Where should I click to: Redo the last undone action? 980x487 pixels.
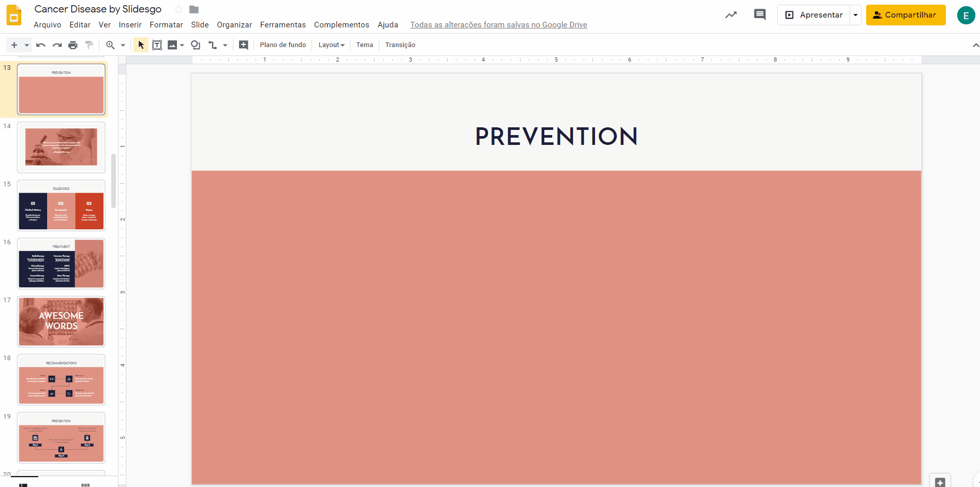(x=57, y=45)
